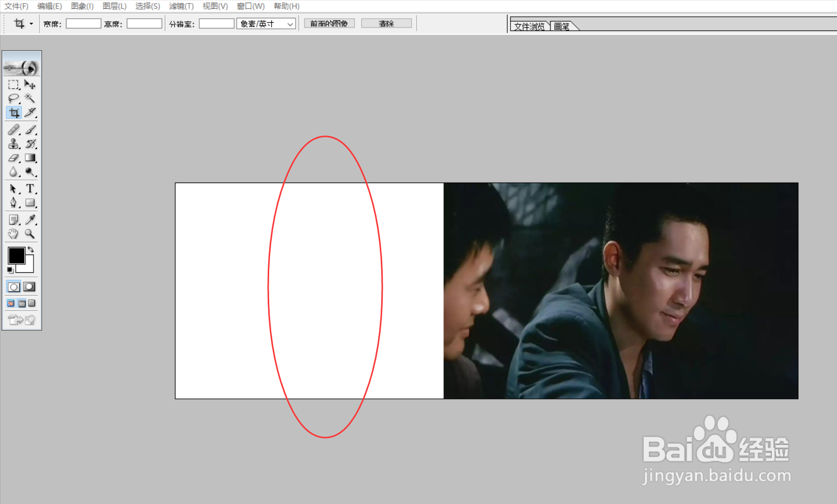
Task: Select the Gradient tool
Action: pyautogui.click(x=30, y=158)
